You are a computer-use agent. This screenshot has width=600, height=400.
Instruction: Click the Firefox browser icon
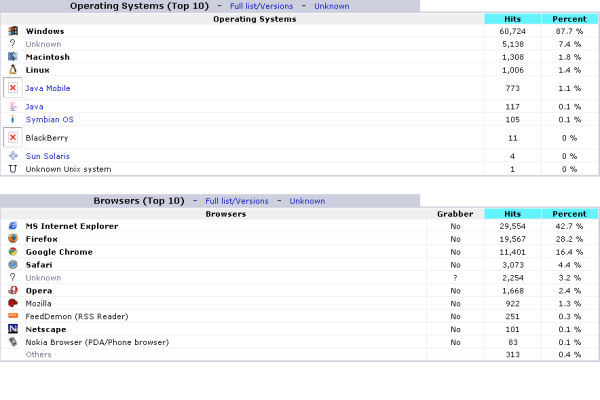13,238
